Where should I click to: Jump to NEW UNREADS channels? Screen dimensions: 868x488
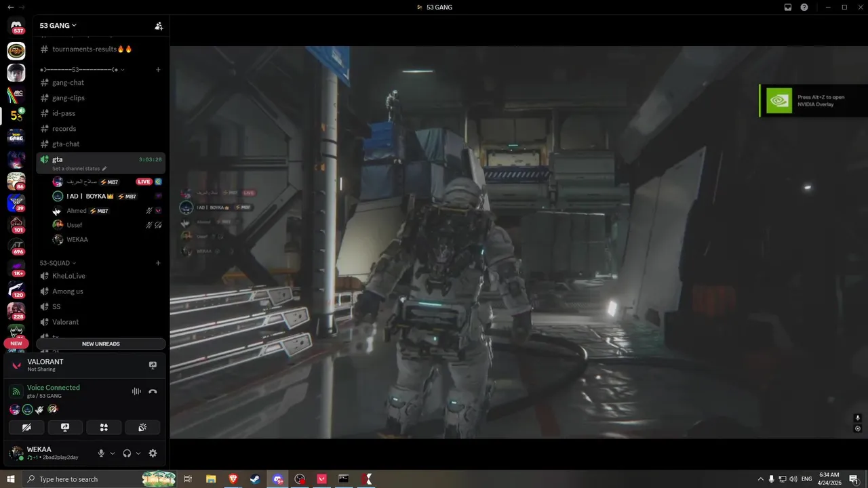(x=101, y=344)
